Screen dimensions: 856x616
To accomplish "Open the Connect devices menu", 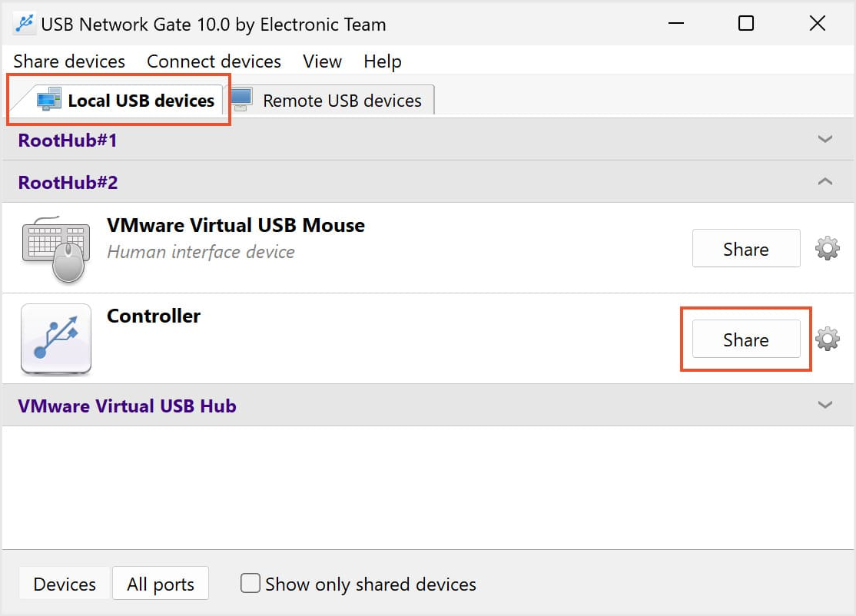I will pos(214,61).
